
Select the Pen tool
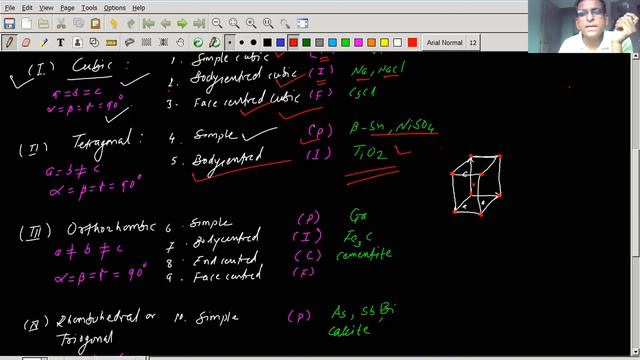tap(9, 42)
